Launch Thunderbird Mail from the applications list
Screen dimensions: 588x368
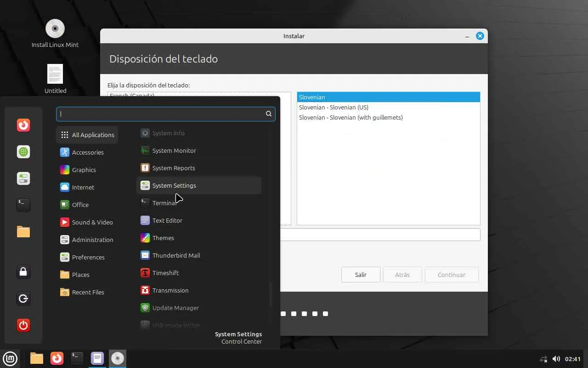coord(199,255)
